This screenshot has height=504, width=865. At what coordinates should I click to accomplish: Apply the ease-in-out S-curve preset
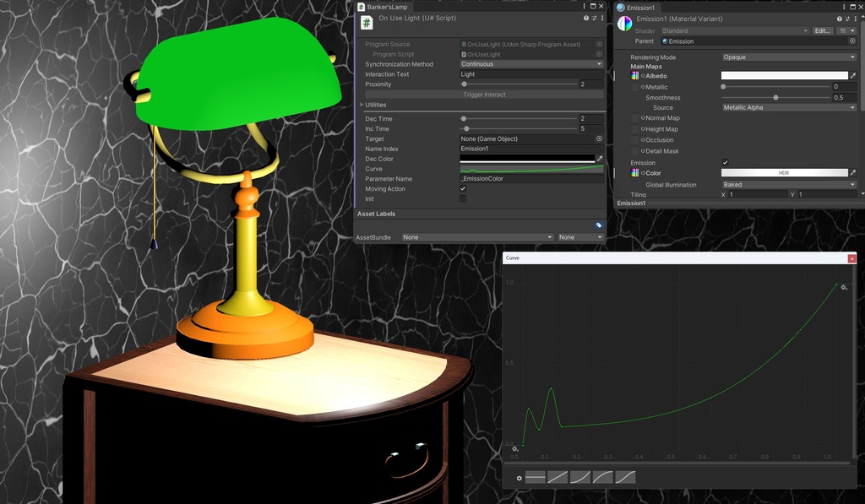click(625, 477)
